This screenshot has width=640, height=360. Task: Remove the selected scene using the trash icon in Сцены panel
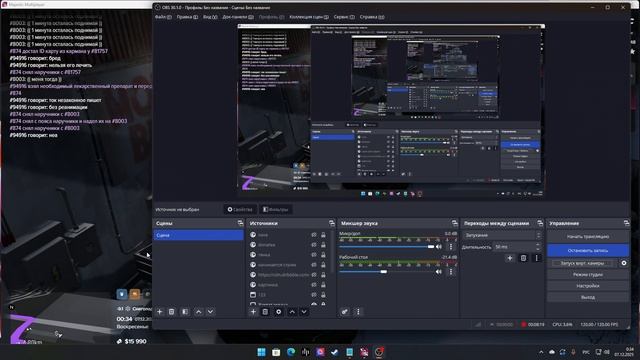(171, 312)
